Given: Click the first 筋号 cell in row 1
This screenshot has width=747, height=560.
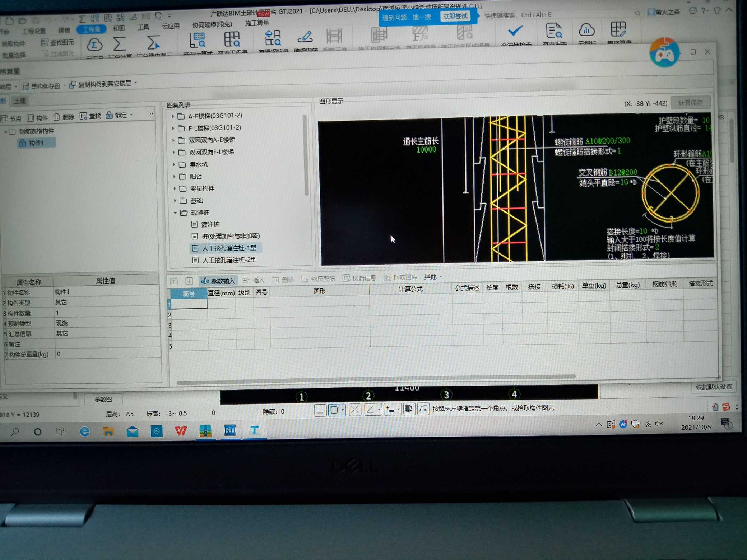Looking at the screenshot, I should [x=189, y=304].
